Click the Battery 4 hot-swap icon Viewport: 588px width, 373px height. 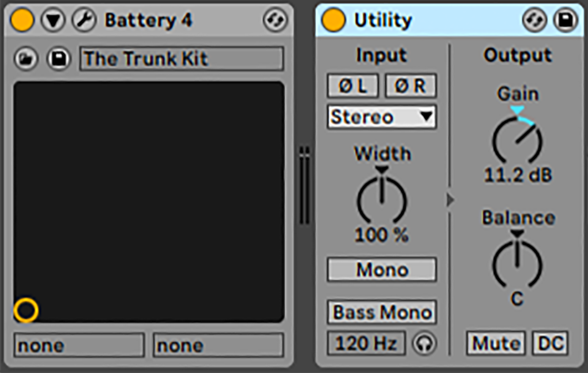[x=275, y=20]
